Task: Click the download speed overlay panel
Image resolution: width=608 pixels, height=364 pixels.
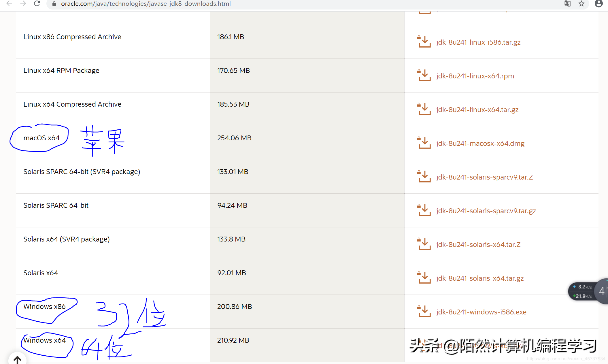Action: (x=582, y=291)
